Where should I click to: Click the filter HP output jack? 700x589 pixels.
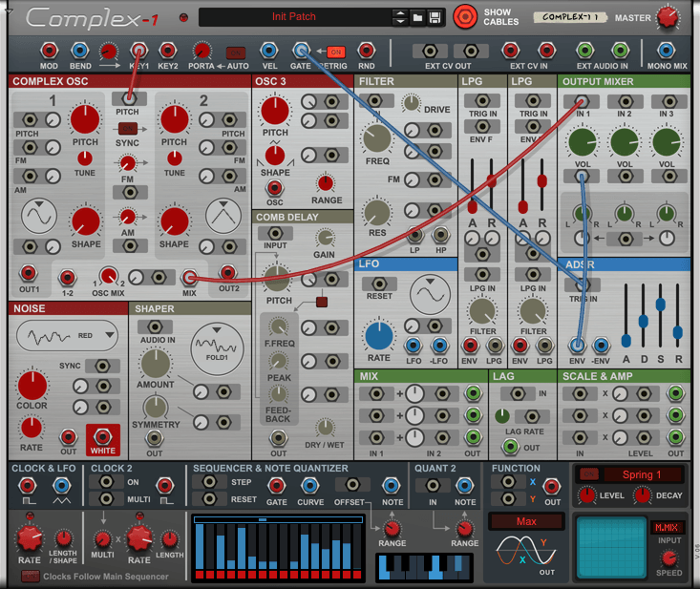coord(441,234)
